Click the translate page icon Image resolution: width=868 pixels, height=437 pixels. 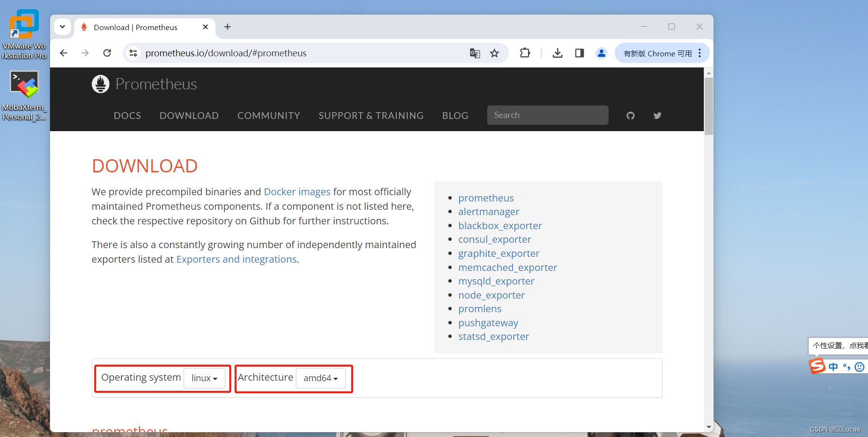475,53
